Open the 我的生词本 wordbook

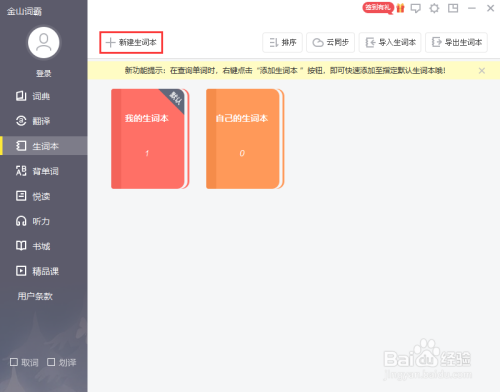coord(150,139)
